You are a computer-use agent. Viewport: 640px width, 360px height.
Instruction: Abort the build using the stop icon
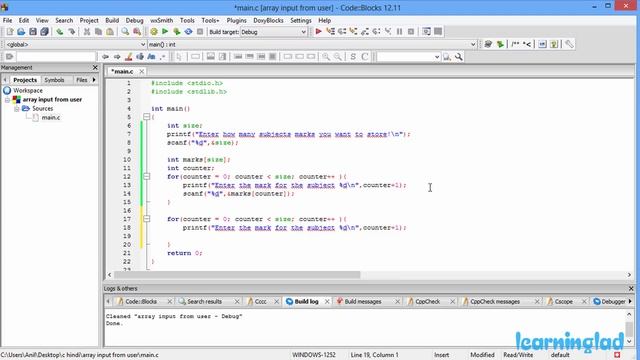click(200, 32)
